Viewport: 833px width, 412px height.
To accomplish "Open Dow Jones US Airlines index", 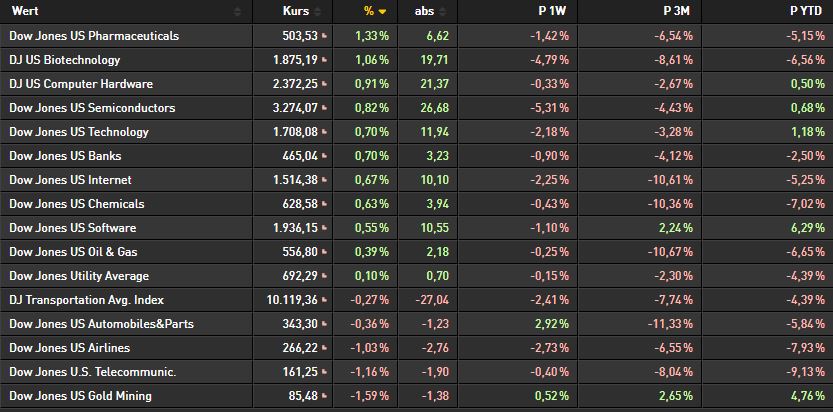I will [x=70, y=348].
